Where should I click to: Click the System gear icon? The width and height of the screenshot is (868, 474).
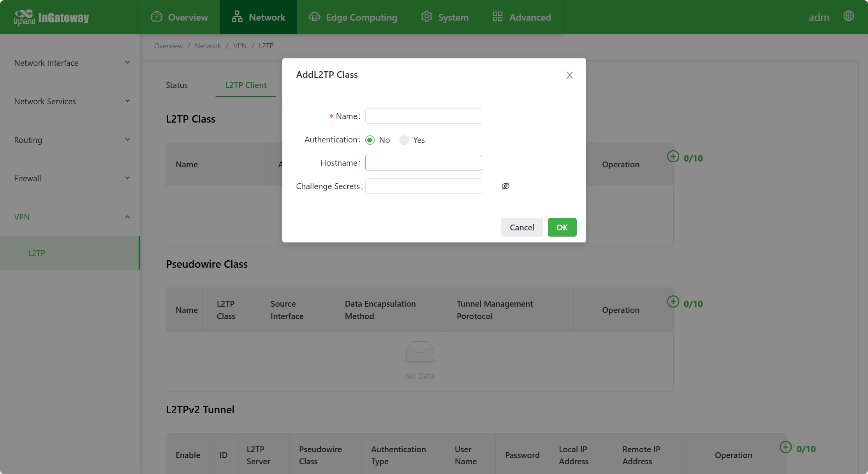(427, 17)
